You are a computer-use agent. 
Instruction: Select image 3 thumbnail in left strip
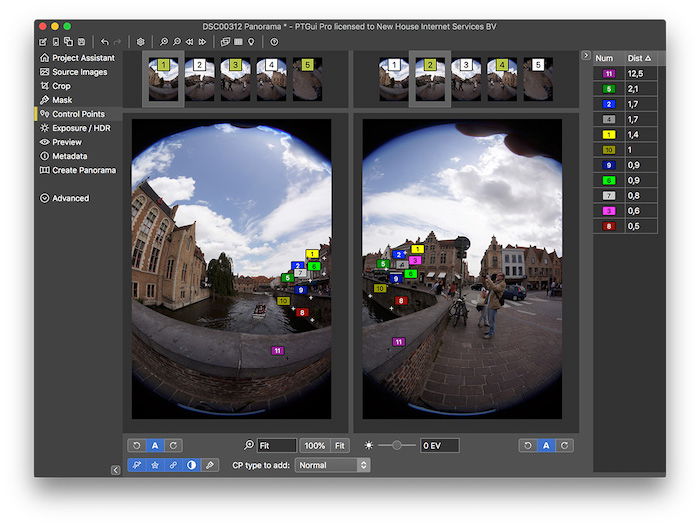tap(235, 79)
